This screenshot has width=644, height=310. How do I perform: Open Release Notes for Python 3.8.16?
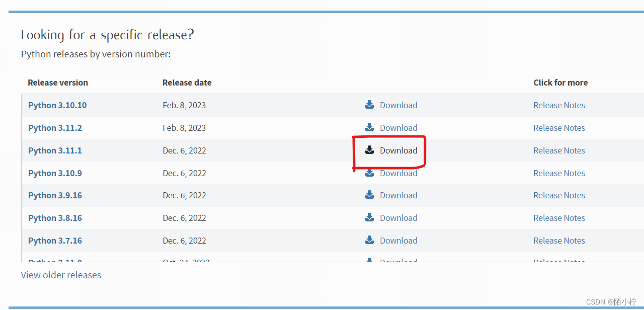(559, 218)
